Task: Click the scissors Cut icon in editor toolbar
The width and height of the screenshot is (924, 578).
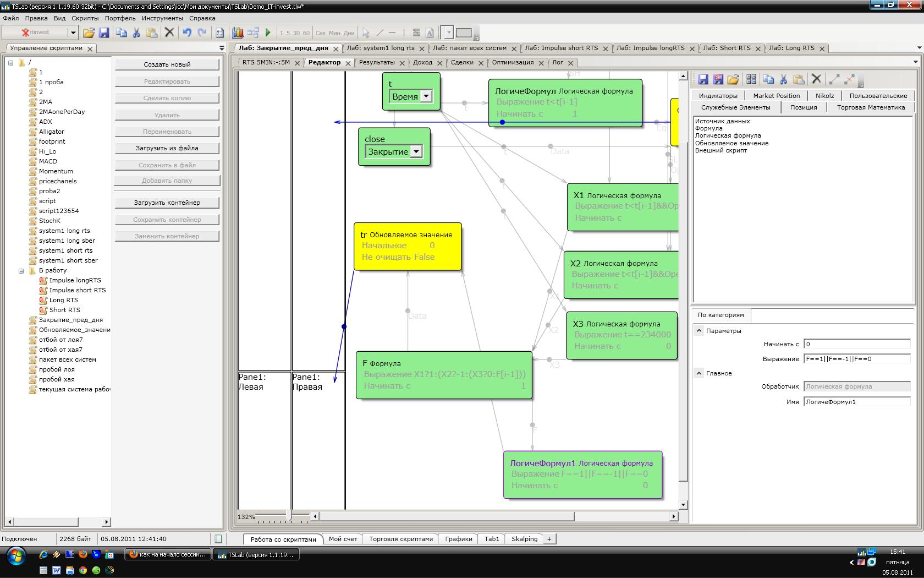Action: point(783,80)
